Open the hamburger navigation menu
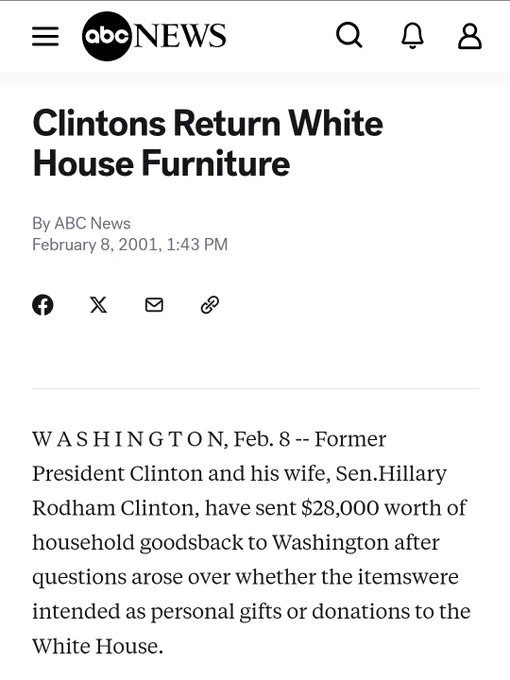Viewport: 510px width, 680px height. pos(45,36)
